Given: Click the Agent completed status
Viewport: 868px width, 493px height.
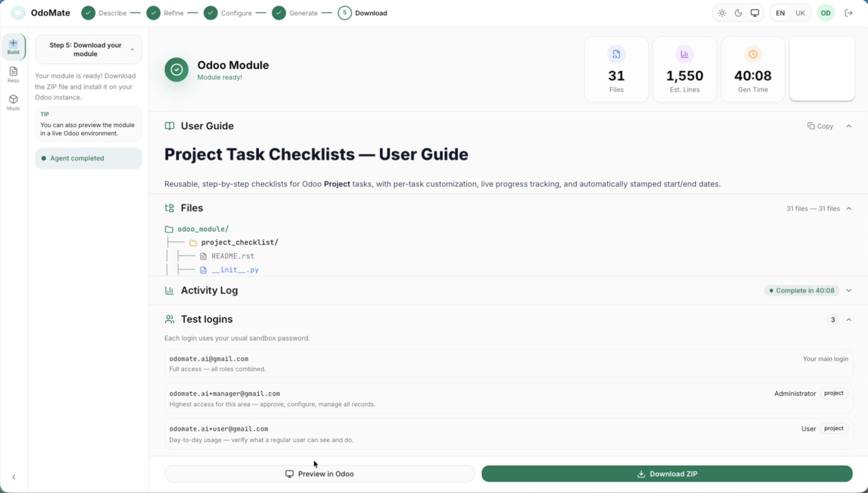Looking at the screenshot, I should [88, 158].
